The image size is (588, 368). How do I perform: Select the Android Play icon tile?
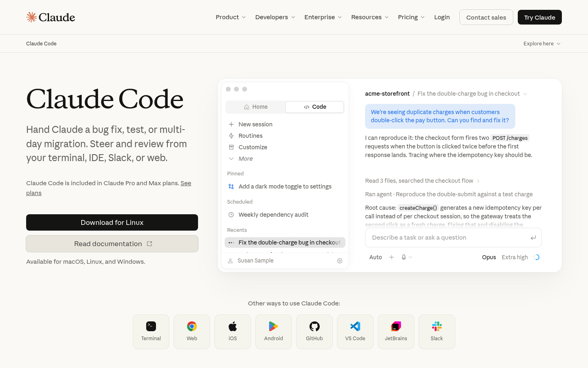(x=274, y=332)
